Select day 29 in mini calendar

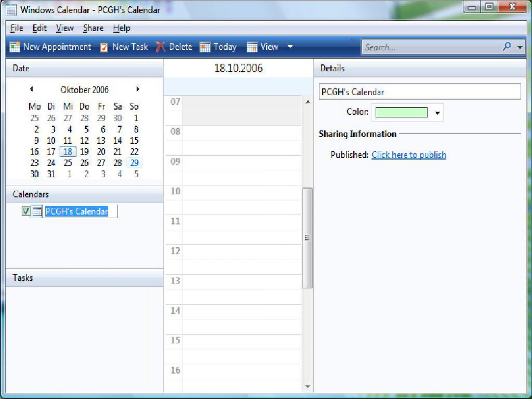pyautogui.click(x=134, y=163)
